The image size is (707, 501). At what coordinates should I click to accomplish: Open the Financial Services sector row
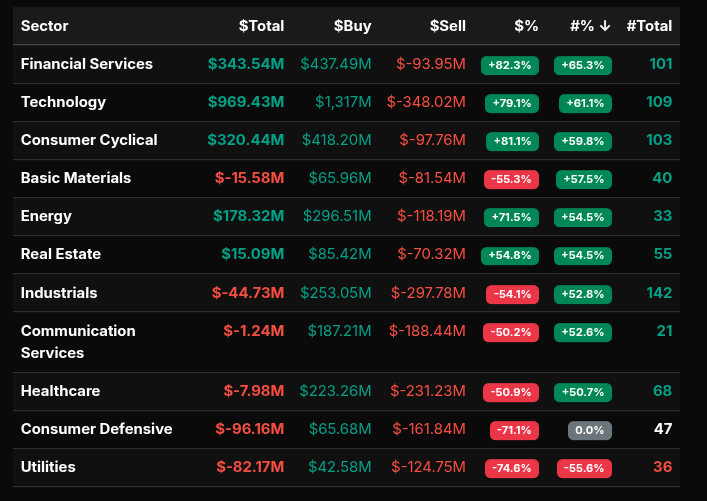click(87, 64)
